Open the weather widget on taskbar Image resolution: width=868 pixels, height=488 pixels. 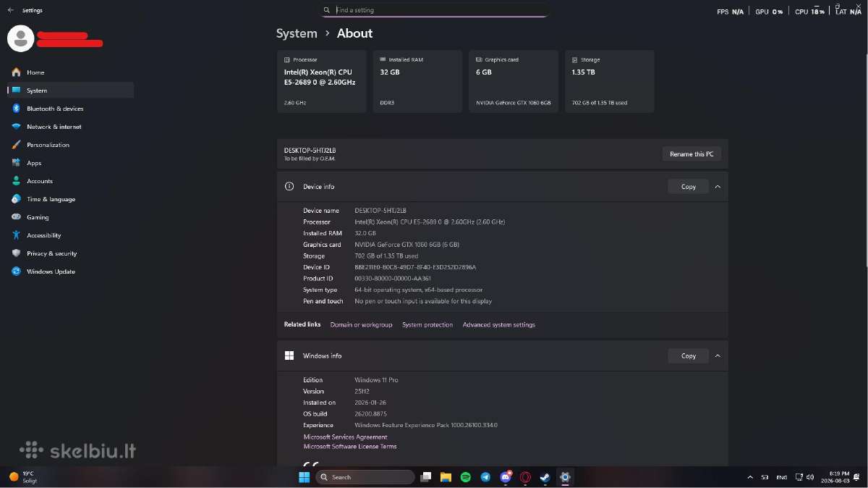[x=23, y=477]
